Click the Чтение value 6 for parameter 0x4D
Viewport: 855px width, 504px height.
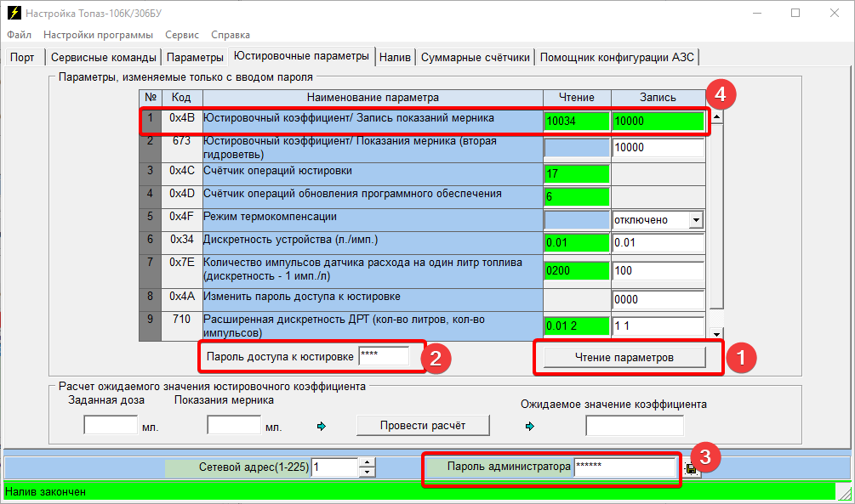click(577, 196)
